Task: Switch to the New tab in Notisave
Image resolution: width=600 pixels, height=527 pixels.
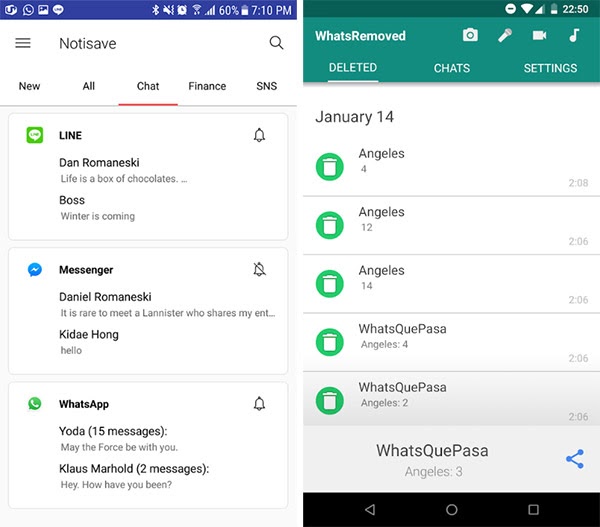Action: (x=29, y=86)
